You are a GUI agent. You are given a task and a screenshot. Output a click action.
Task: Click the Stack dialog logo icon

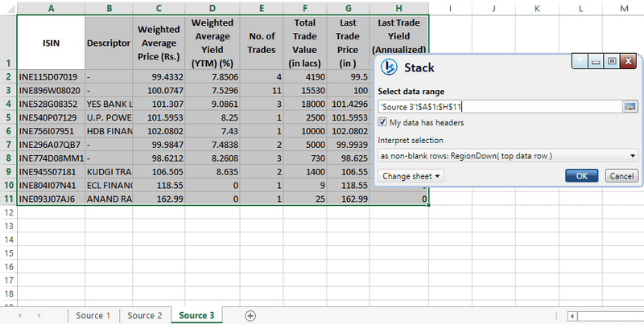click(x=389, y=67)
